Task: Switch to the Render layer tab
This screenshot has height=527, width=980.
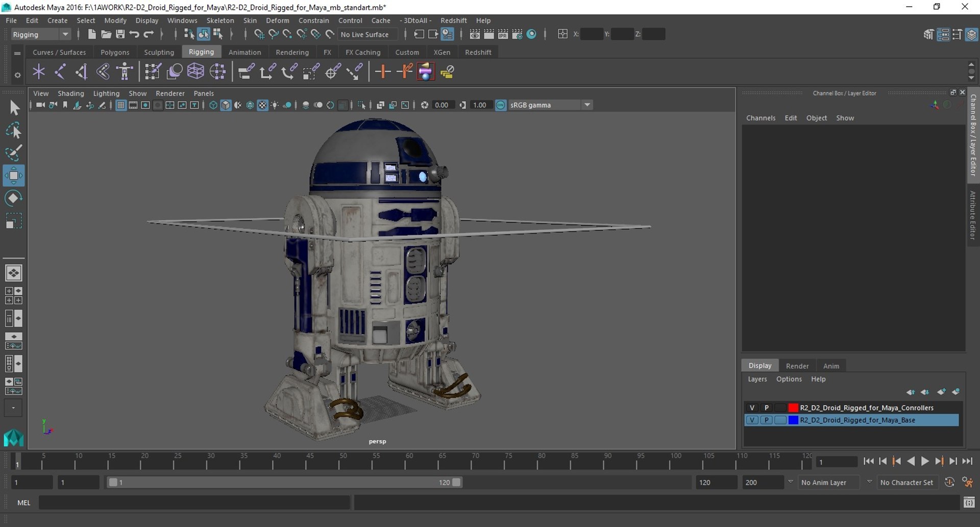Action: 797,366
